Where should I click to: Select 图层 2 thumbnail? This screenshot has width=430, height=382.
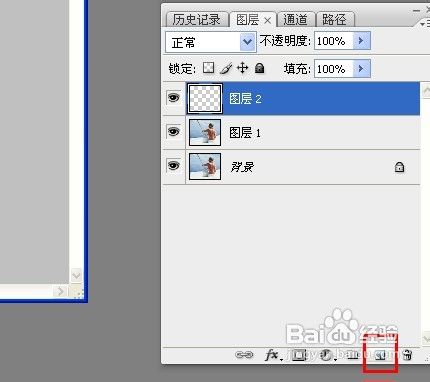[205, 98]
